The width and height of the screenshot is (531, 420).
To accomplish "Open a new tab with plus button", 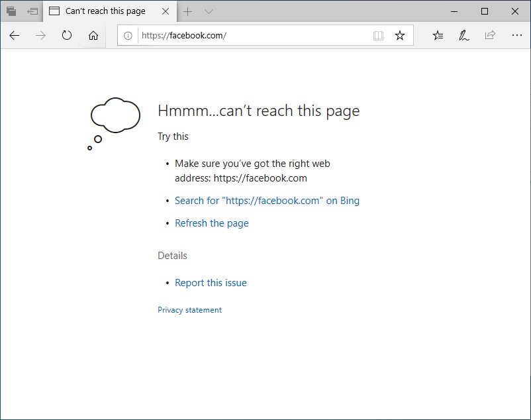I will pos(187,11).
